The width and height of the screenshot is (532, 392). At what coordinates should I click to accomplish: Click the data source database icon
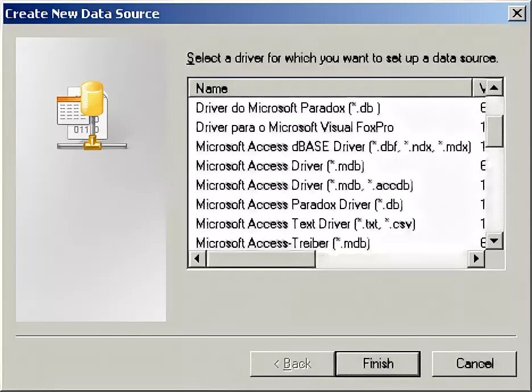92,115
